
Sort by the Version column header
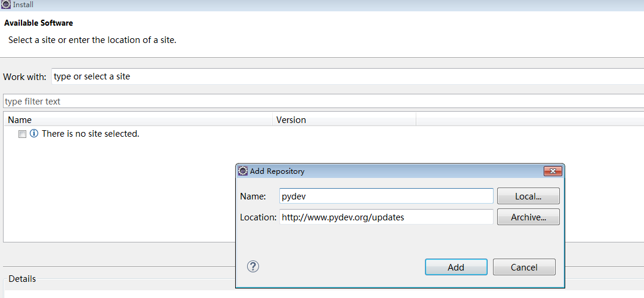344,120
